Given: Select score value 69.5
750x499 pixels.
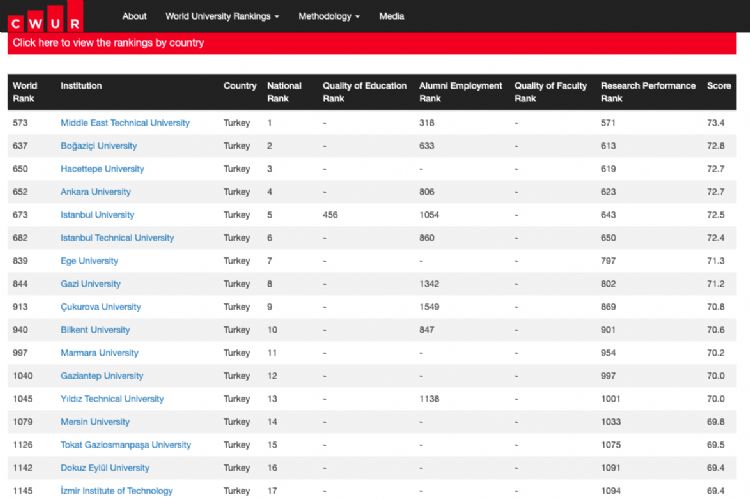Looking at the screenshot, I should click(x=716, y=444).
